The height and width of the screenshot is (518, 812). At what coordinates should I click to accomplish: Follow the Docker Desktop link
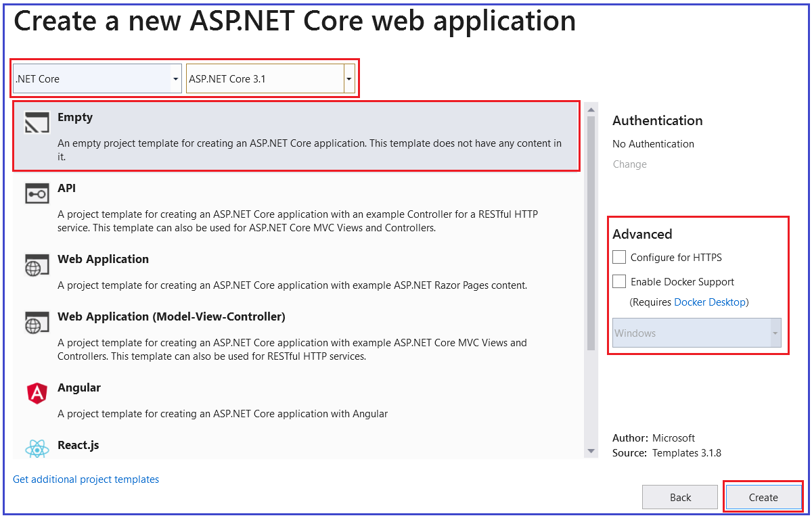(710, 302)
